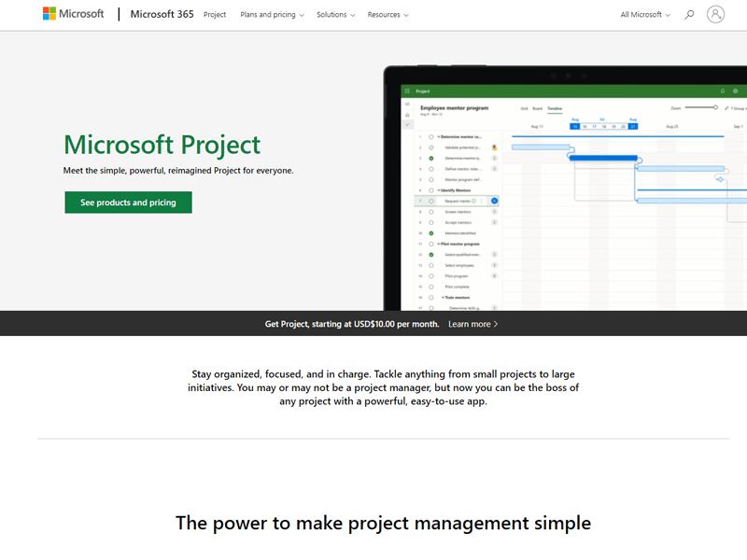Click the Group members icon beside Zoom slider
Image resolution: width=747 pixels, height=560 pixels.
727,108
